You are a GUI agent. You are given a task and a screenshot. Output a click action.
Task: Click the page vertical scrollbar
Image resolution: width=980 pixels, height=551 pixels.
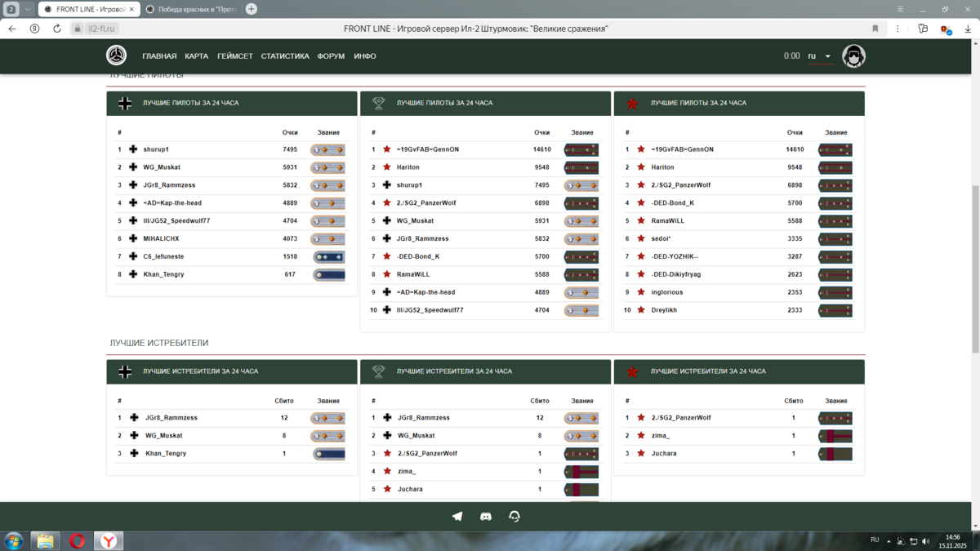[974, 269]
